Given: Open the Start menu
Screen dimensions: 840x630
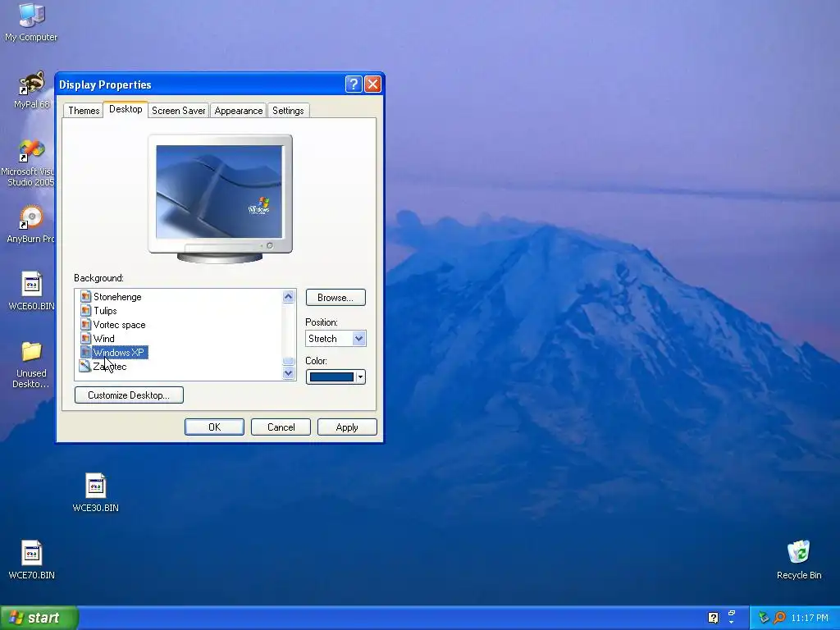Looking at the screenshot, I should [39, 618].
